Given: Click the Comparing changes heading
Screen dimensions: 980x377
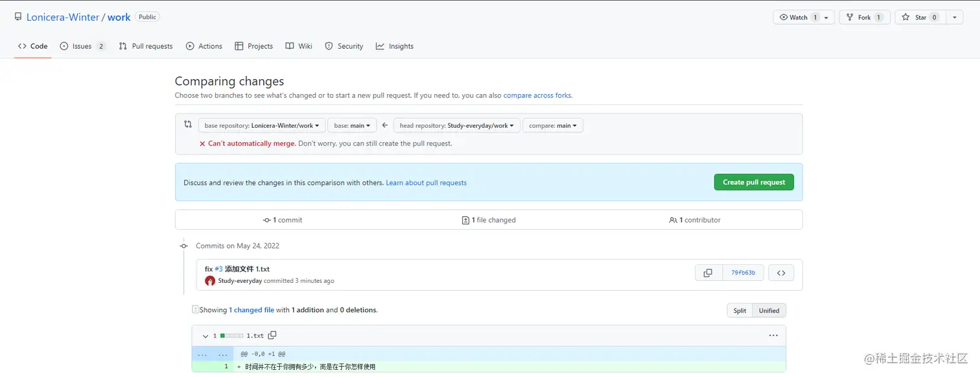Looking at the screenshot, I should (x=229, y=81).
